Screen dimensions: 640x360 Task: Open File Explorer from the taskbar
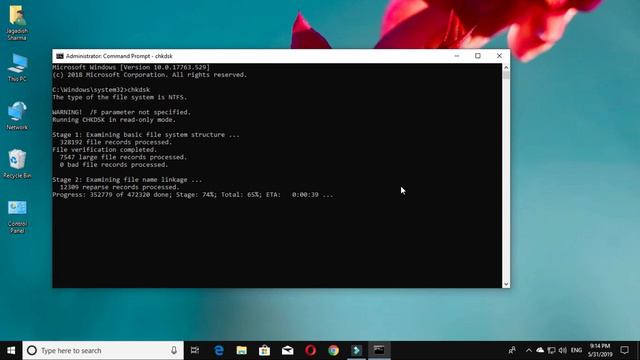[x=242, y=351]
